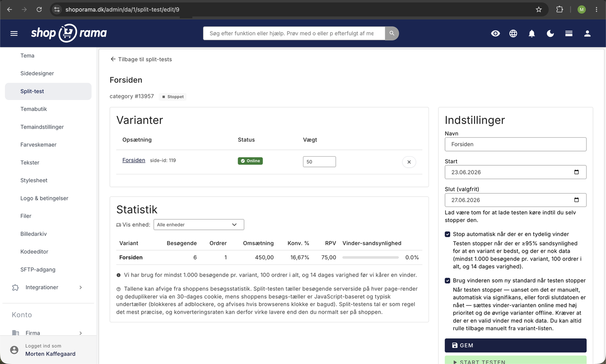Click the green Online status badge
The width and height of the screenshot is (606, 364).
pyautogui.click(x=250, y=161)
